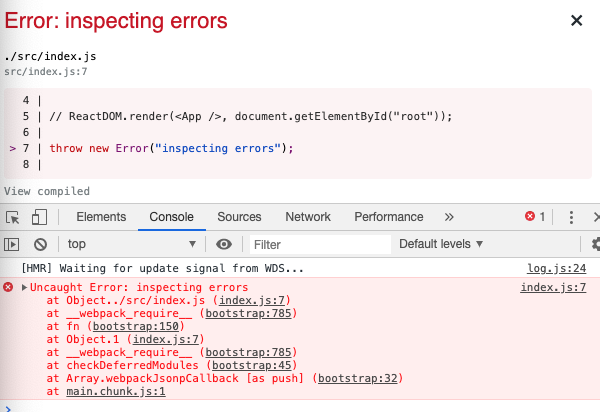
Task: Switch to the Console tab
Action: pos(171,217)
